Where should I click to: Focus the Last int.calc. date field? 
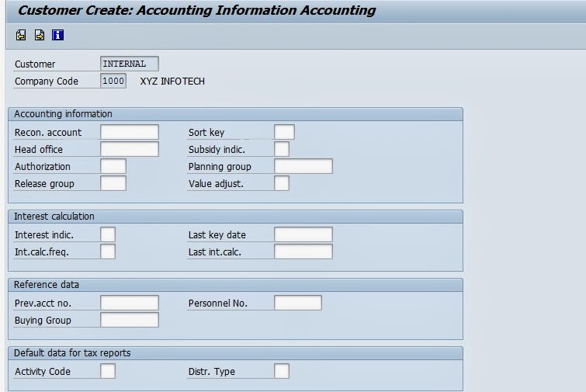(303, 252)
